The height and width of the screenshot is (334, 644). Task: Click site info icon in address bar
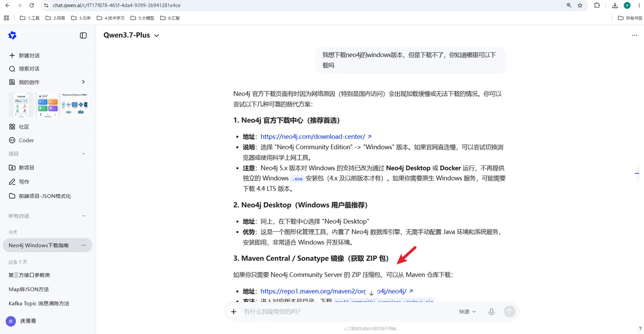coord(46,6)
